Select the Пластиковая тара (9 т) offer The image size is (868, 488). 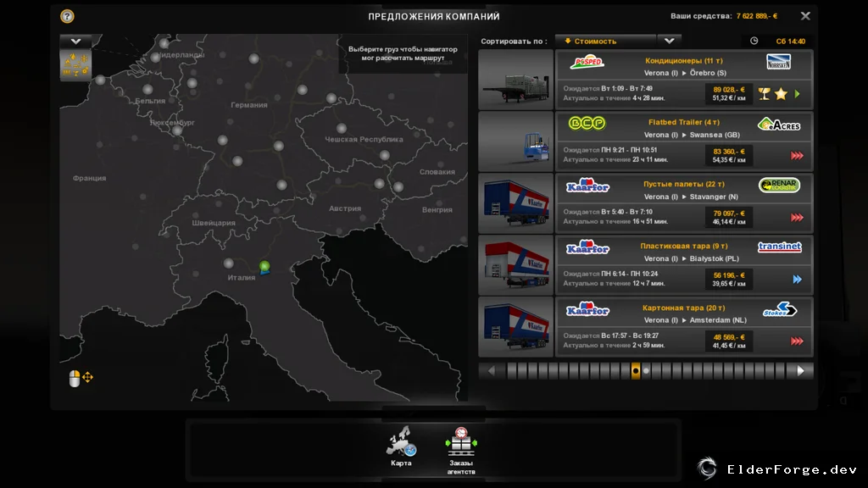[x=684, y=265]
